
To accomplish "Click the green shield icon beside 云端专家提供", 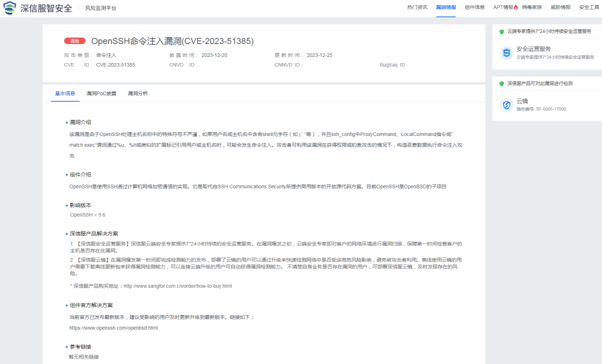I will coord(502,31).
